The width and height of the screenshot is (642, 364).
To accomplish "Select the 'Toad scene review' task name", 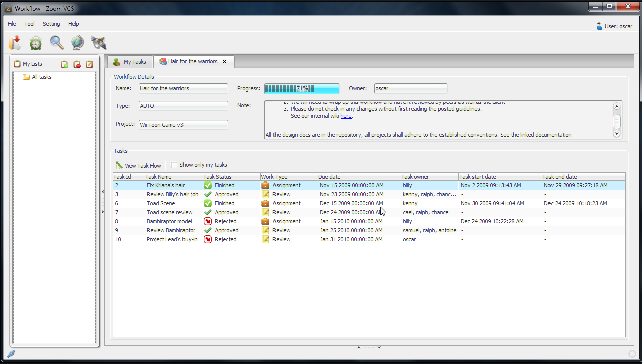I will click(x=169, y=212).
